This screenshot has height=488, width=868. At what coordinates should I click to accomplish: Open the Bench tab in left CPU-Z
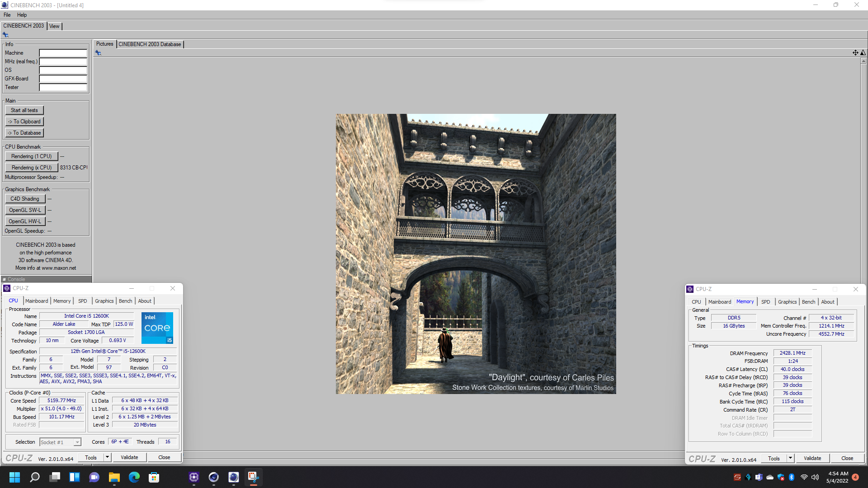126,301
